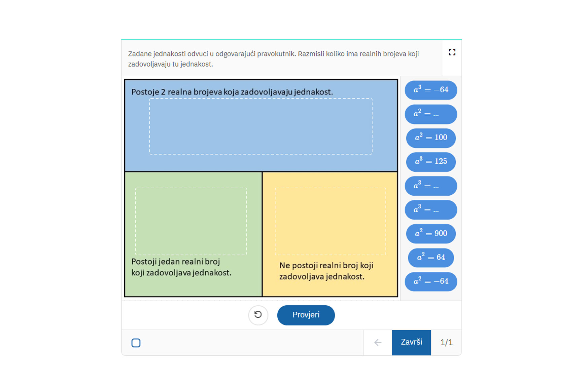Click the Završi button
This screenshot has height=386, width=588.
click(411, 342)
